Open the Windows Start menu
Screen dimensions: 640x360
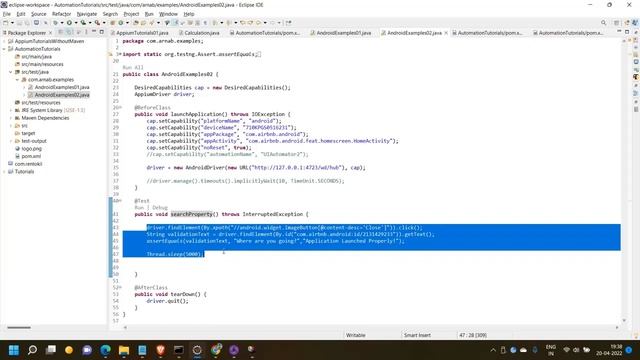pyautogui.click(x=14, y=350)
